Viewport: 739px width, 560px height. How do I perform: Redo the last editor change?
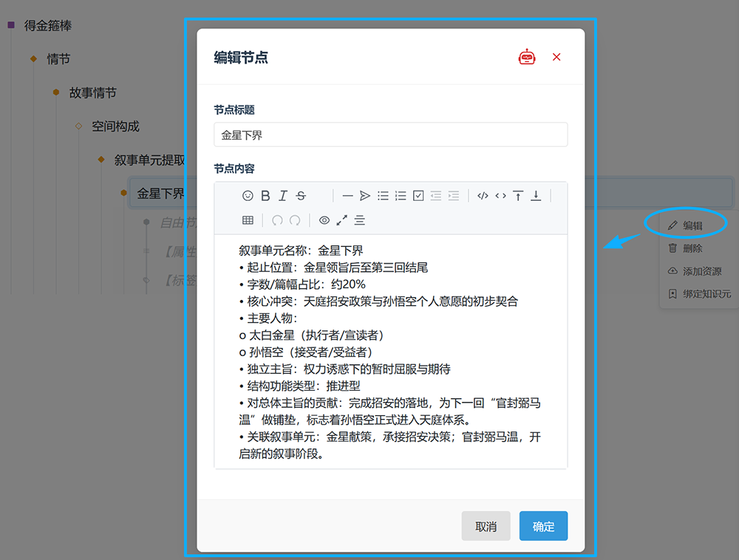pos(295,220)
